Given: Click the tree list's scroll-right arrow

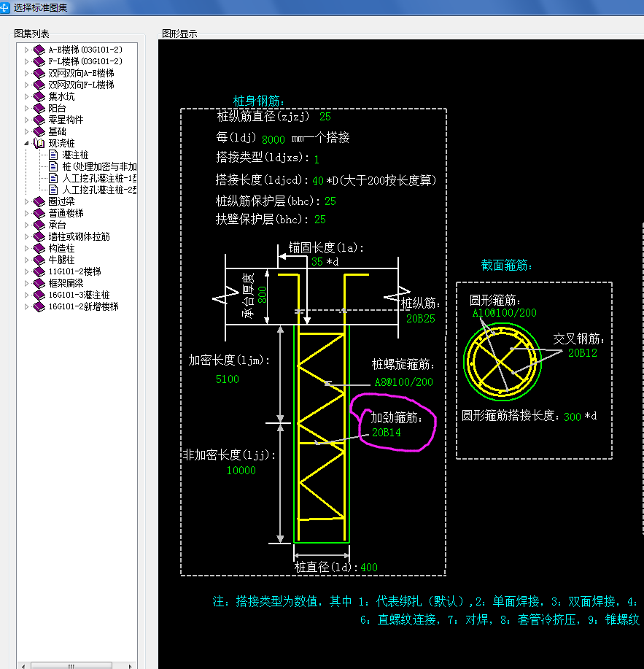Looking at the screenshot, I should point(130,665).
